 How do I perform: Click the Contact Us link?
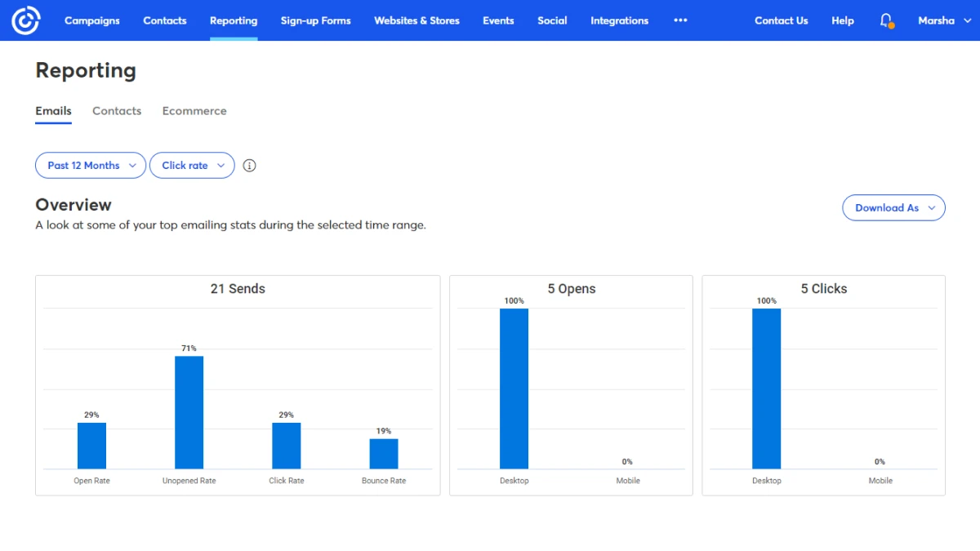[781, 20]
